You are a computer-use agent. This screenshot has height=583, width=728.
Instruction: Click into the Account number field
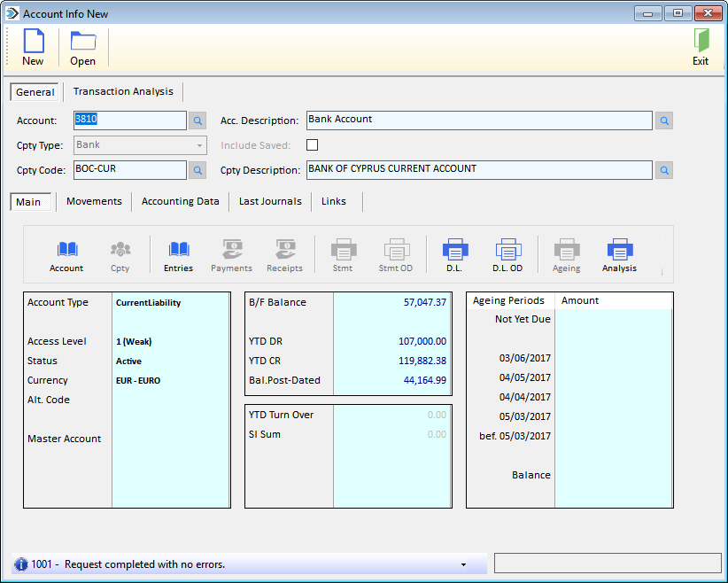(x=130, y=120)
